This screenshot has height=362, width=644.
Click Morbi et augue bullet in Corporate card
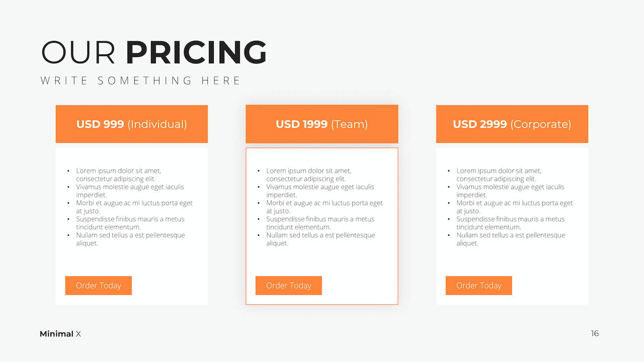[x=511, y=207]
